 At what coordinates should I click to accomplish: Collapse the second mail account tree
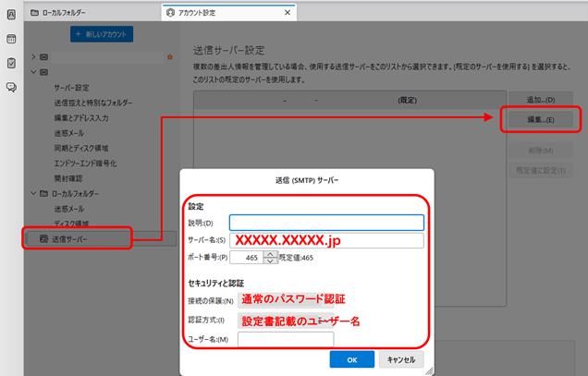click(x=32, y=71)
